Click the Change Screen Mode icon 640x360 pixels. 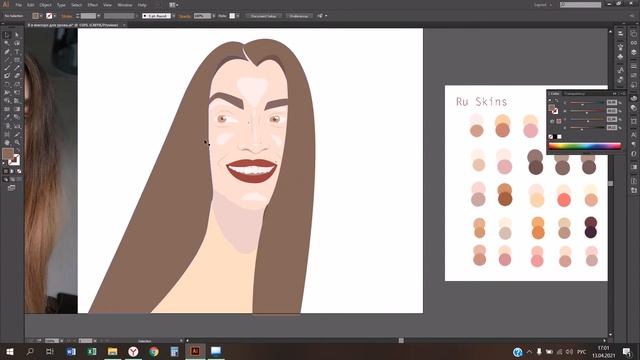[x=11, y=187]
